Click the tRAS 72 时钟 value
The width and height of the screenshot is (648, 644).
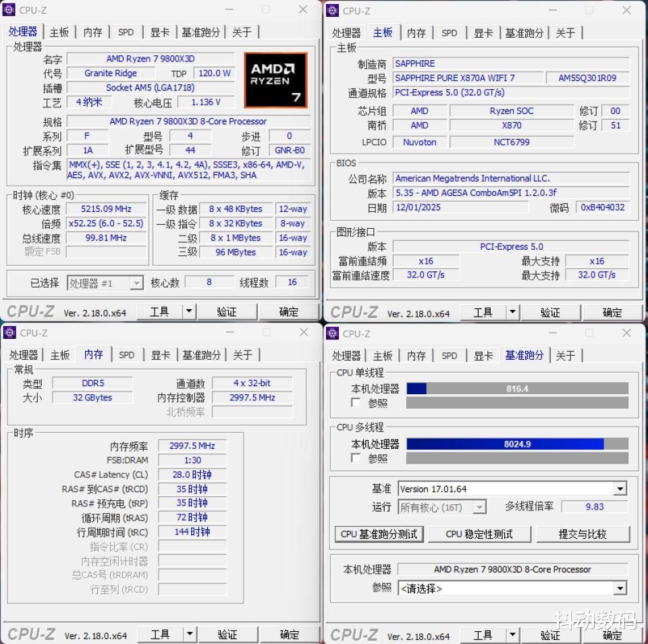[192, 518]
